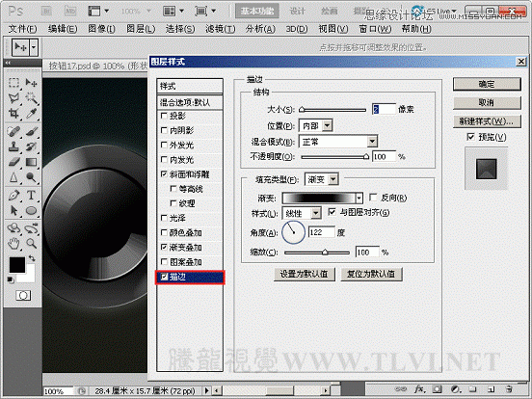Select the History Brush tool
Image resolution: width=532 pixels, height=399 pixels.
point(31,146)
